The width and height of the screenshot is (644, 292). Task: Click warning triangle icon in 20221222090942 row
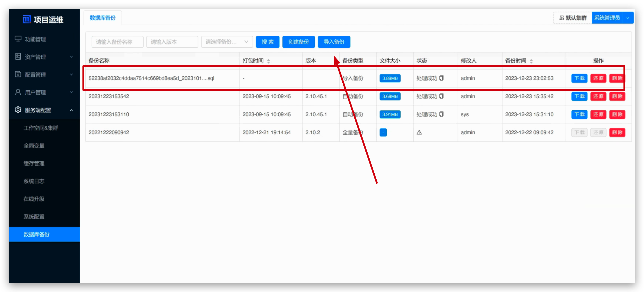[x=419, y=132]
